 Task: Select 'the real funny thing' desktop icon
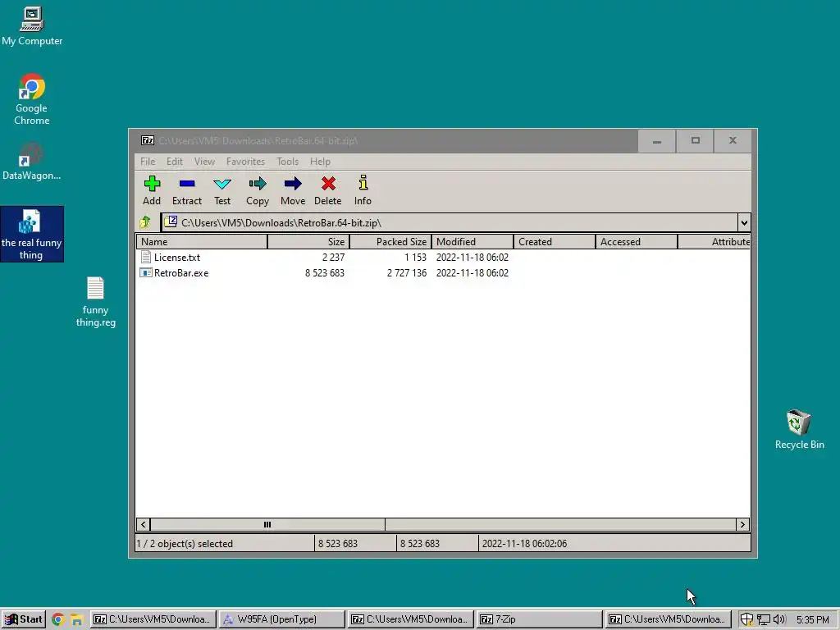(32, 234)
